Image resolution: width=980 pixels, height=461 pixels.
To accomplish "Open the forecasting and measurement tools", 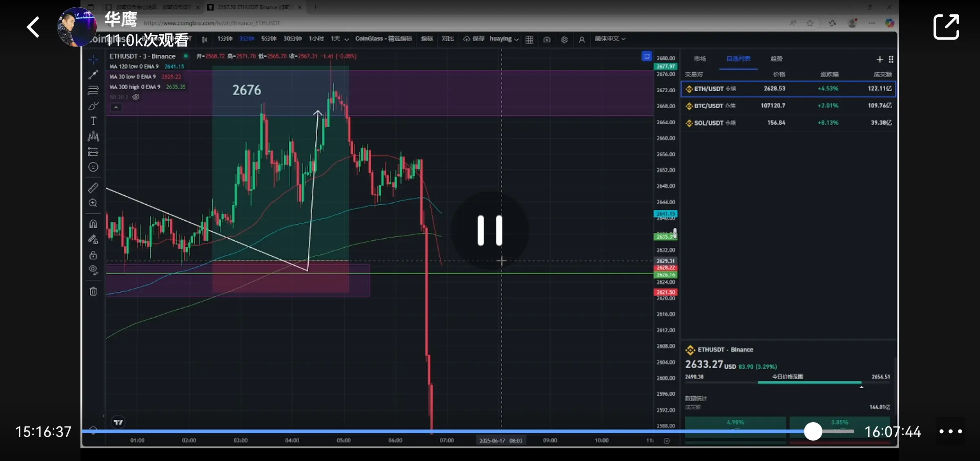I will point(93,152).
